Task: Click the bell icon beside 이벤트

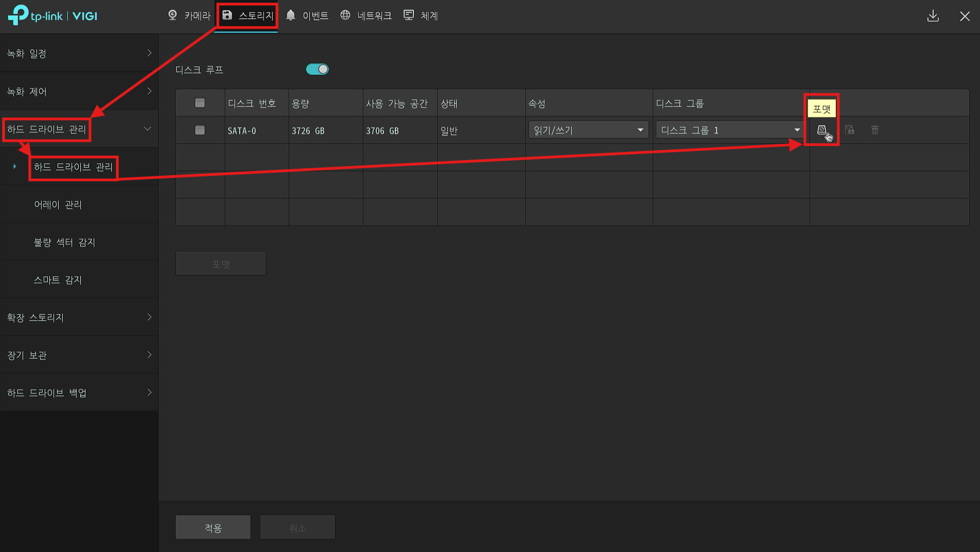Action: pyautogui.click(x=291, y=15)
